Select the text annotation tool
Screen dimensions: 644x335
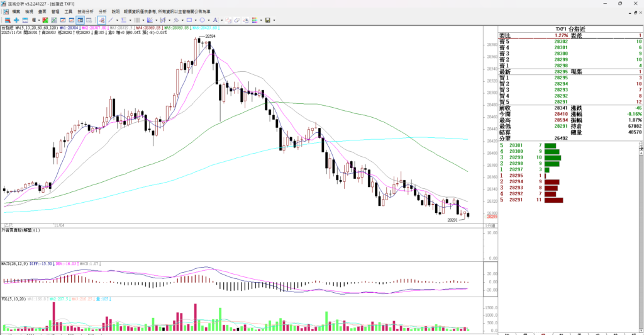[215, 20]
